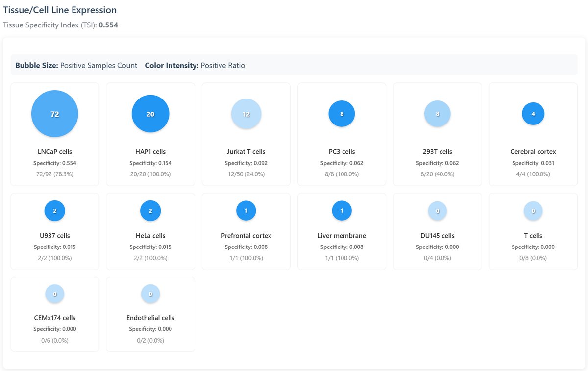Select the Liver membrane bubble
588x371 pixels.
click(342, 211)
